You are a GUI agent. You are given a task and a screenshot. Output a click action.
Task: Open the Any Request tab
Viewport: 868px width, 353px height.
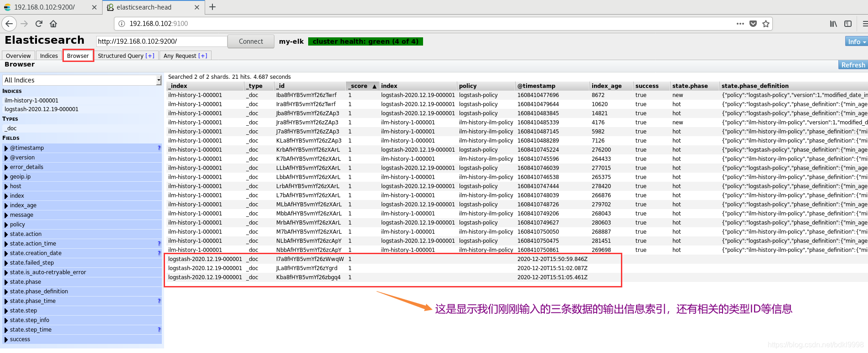point(186,56)
